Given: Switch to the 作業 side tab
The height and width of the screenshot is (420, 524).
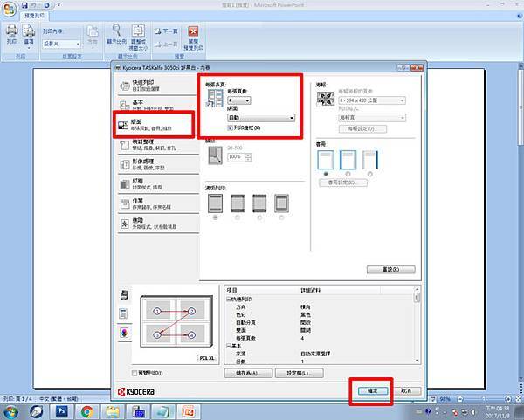Looking at the screenshot, I should coord(158,203).
